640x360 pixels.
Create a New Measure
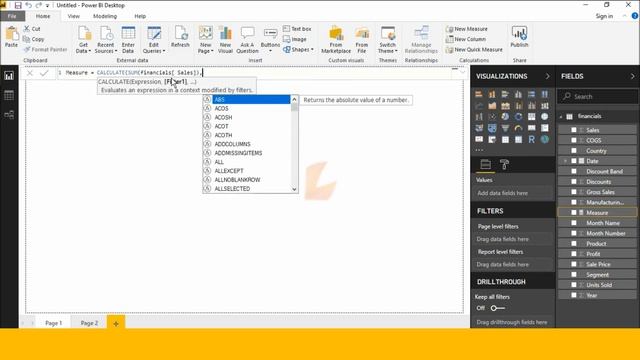(467, 29)
